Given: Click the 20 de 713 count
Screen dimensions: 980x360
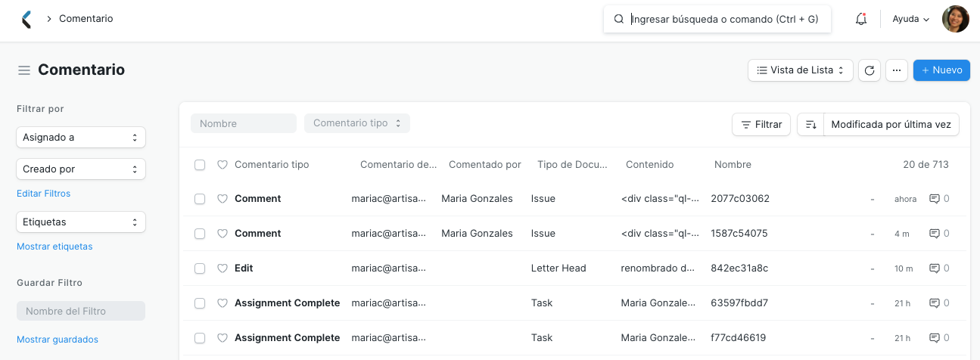Looking at the screenshot, I should click(x=926, y=165).
